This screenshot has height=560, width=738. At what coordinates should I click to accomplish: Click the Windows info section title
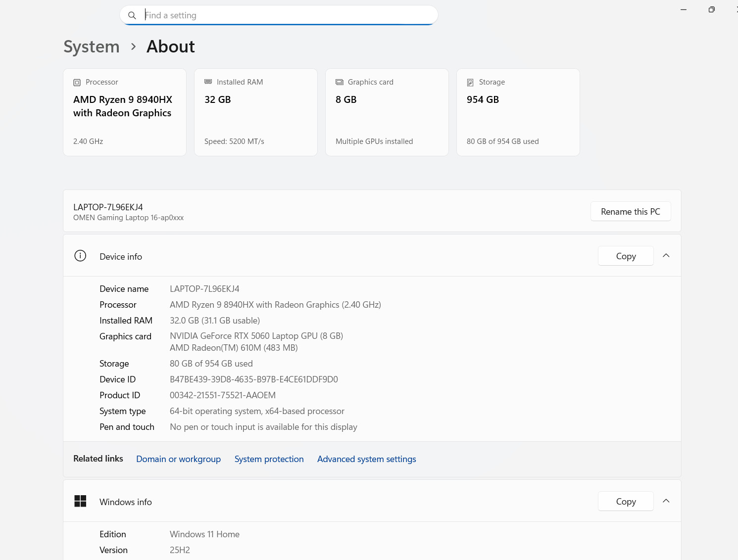(126, 502)
